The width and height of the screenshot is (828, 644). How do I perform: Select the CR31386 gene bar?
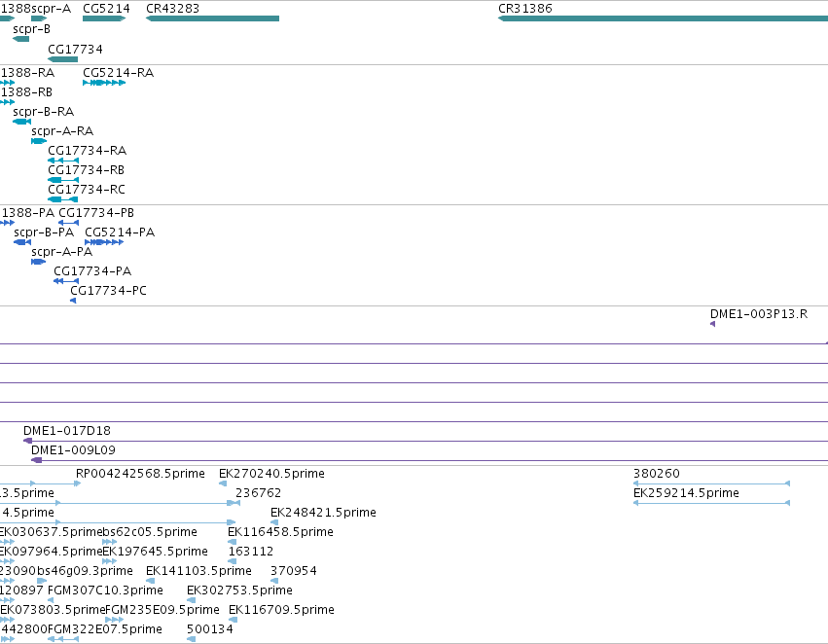[663, 18]
